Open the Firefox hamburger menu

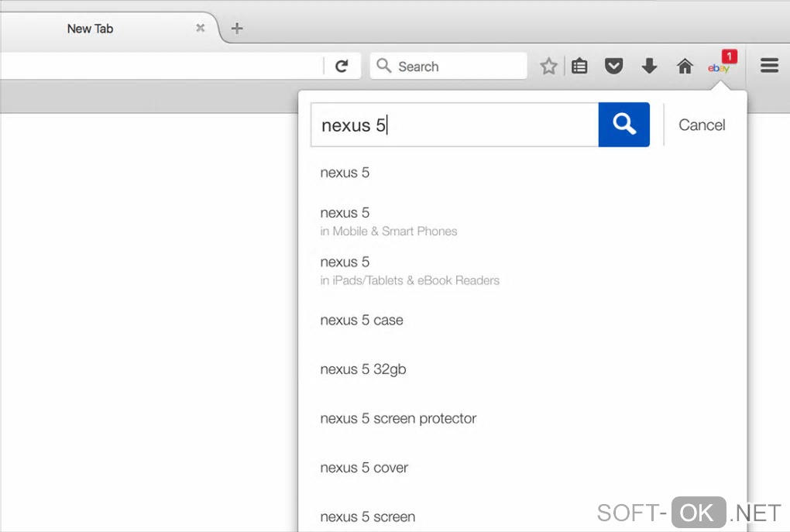[x=769, y=66]
